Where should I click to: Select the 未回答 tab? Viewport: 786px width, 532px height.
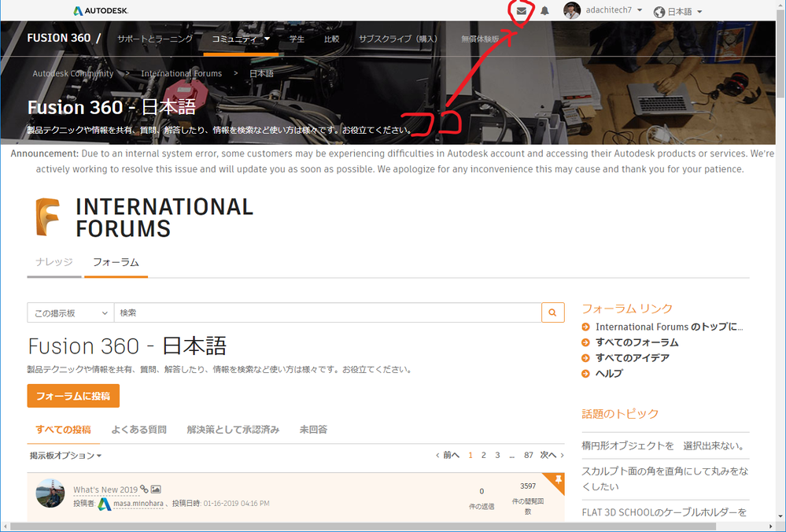(313, 429)
